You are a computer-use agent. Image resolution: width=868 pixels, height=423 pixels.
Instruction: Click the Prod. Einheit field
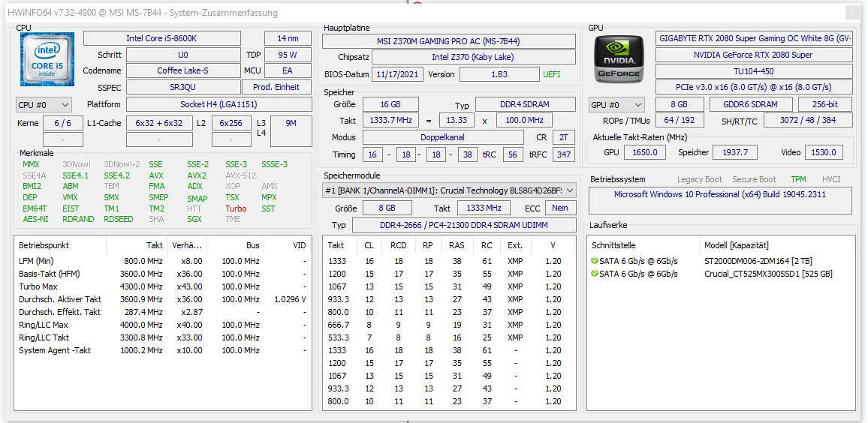(277, 87)
